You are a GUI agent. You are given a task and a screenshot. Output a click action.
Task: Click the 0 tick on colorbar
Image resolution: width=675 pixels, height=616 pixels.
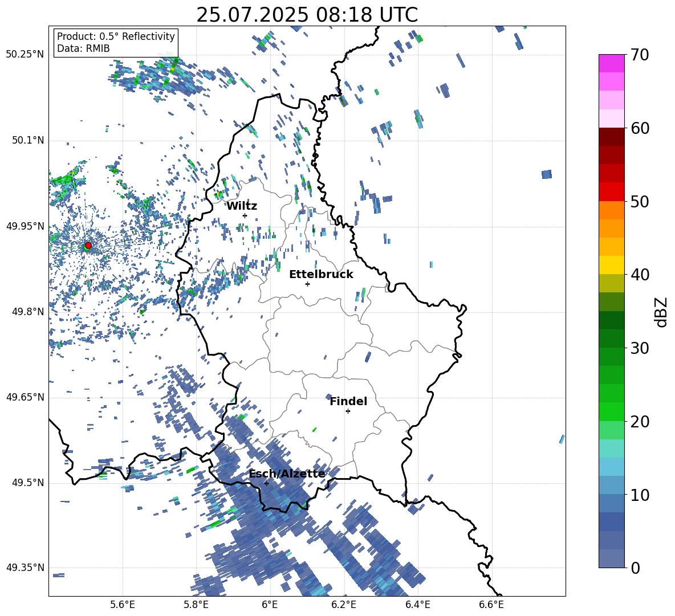pos(635,568)
